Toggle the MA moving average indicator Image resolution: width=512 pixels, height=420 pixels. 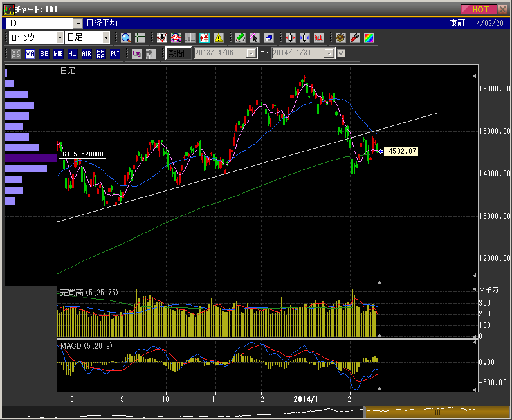[x=30, y=54]
